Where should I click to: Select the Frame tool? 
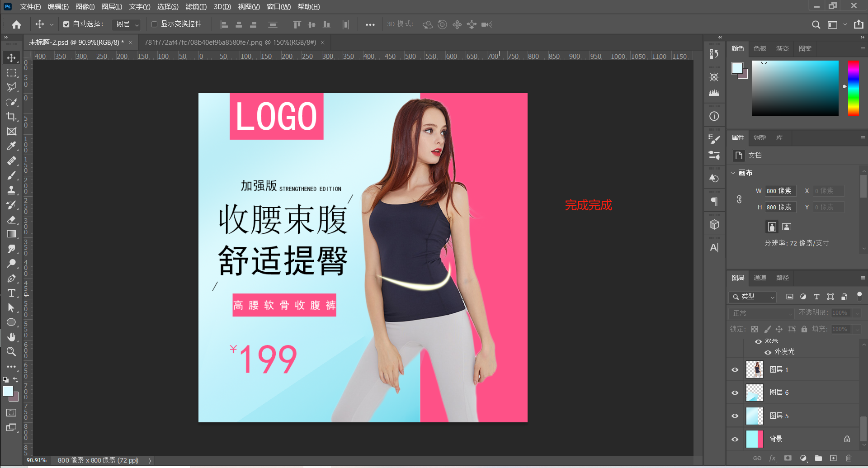11,131
